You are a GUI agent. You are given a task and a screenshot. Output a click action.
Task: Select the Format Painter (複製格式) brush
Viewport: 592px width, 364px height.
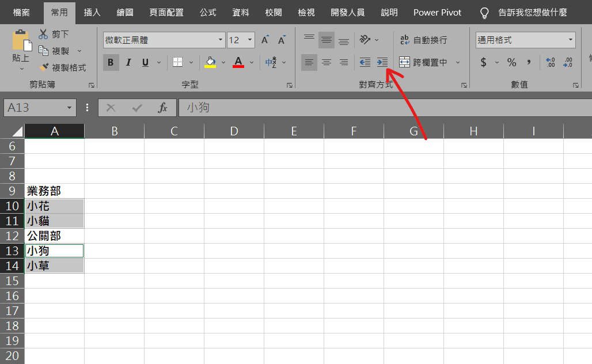tap(44, 67)
